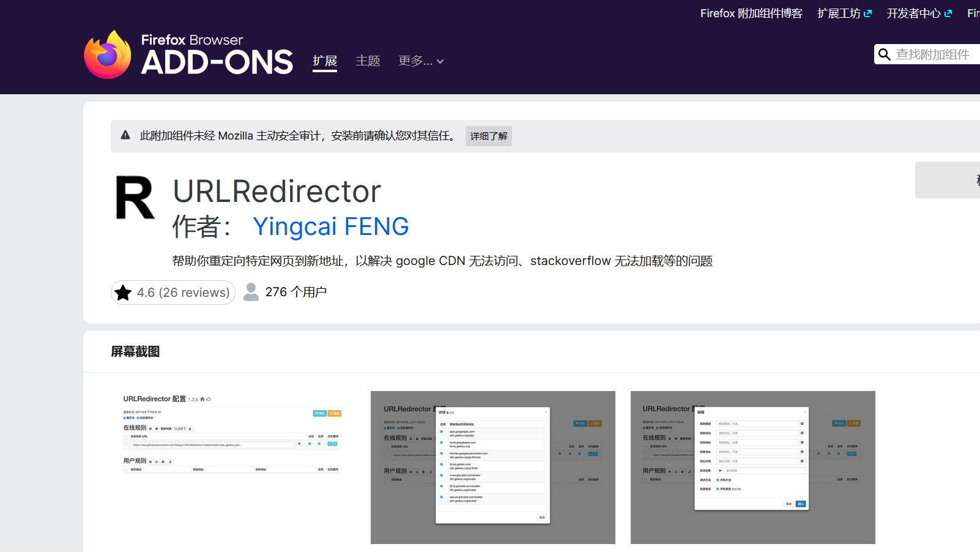Open author Yingcai FENG's profile link
The height and width of the screenshot is (552, 980).
click(x=330, y=226)
